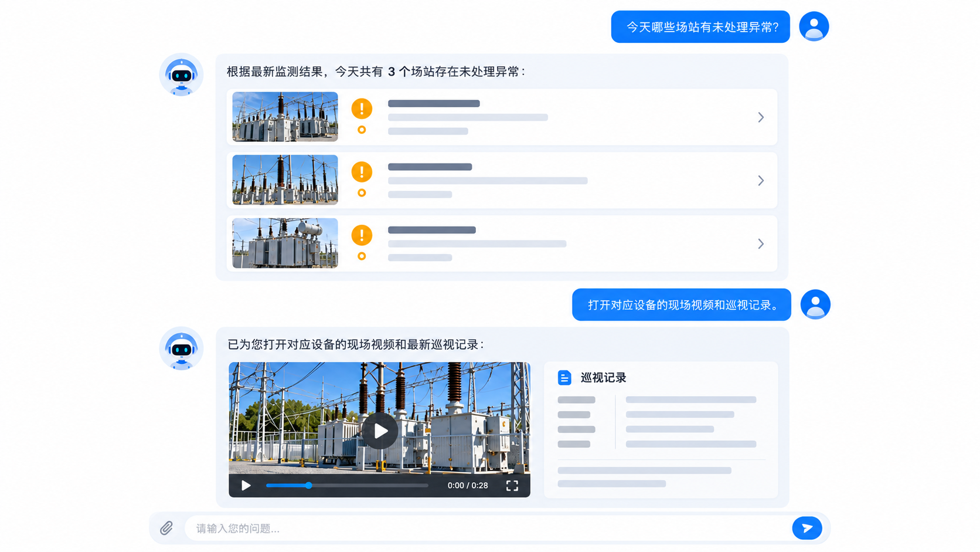Click the video progress slider handle
This screenshot has height=552, width=980.
[x=308, y=486]
